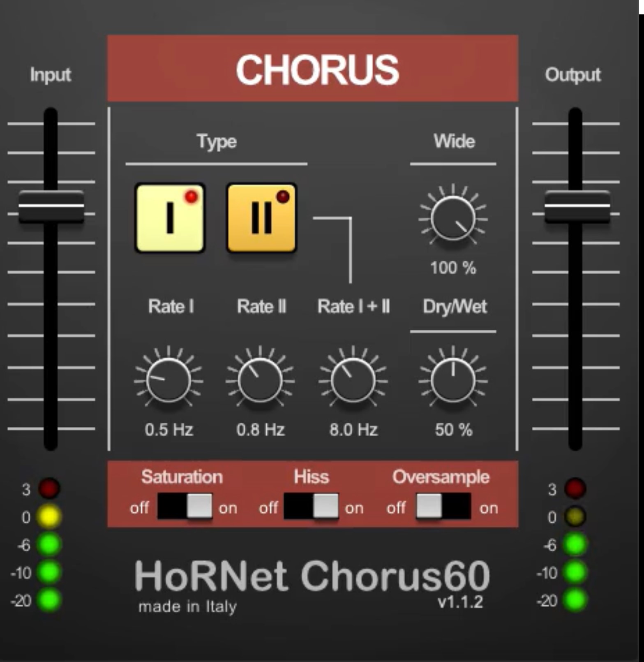Click the Wide knob

453,218
